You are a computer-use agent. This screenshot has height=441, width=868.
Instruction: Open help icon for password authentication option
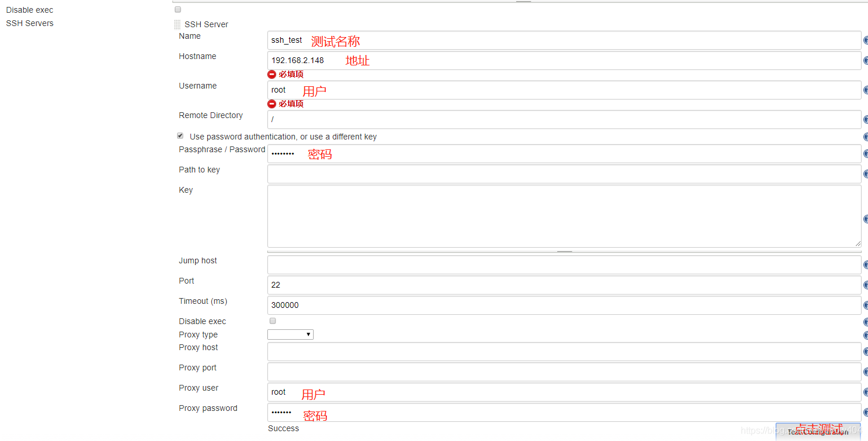(x=866, y=137)
